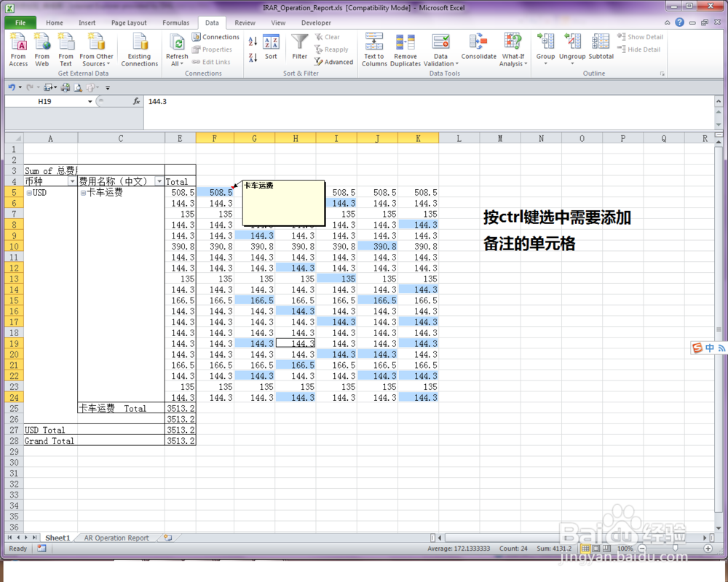728x582 pixels.
Task: Switch to the Review tab
Action: coord(245,23)
